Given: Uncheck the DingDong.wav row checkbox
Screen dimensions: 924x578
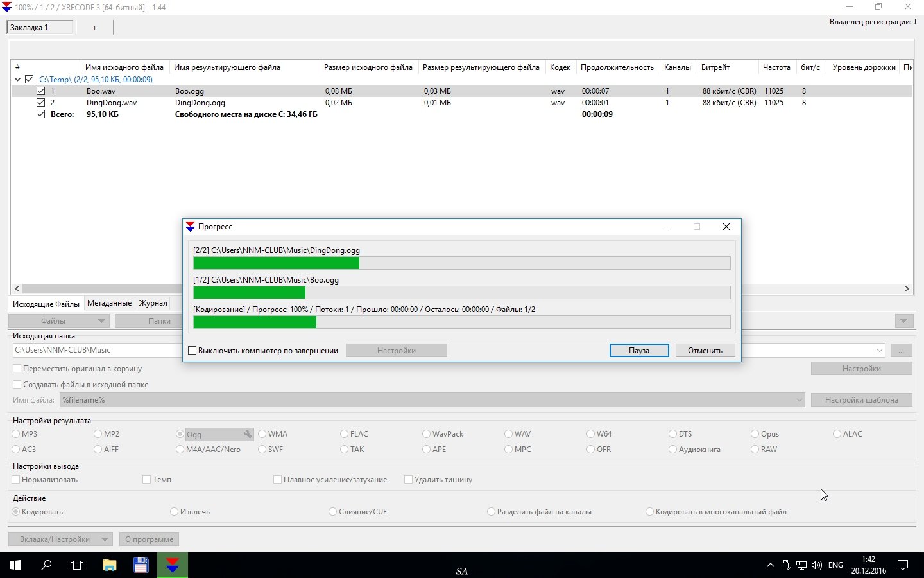Looking at the screenshot, I should click(x=41, y=103).
